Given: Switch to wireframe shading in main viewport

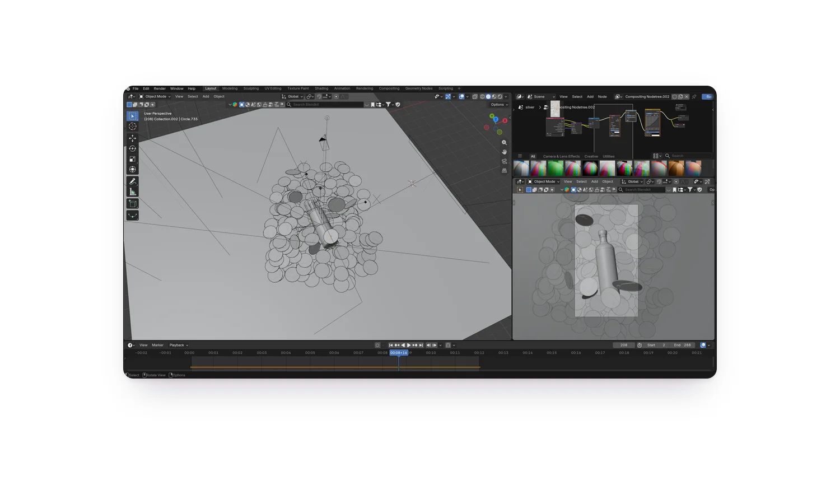Looking at the screenshot, I should (482, 96).
